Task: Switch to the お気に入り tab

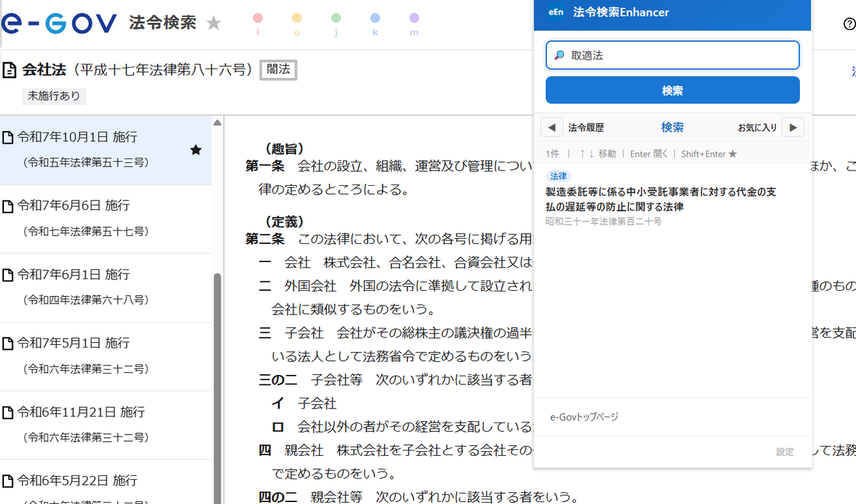Action: [x=758, y=127]
